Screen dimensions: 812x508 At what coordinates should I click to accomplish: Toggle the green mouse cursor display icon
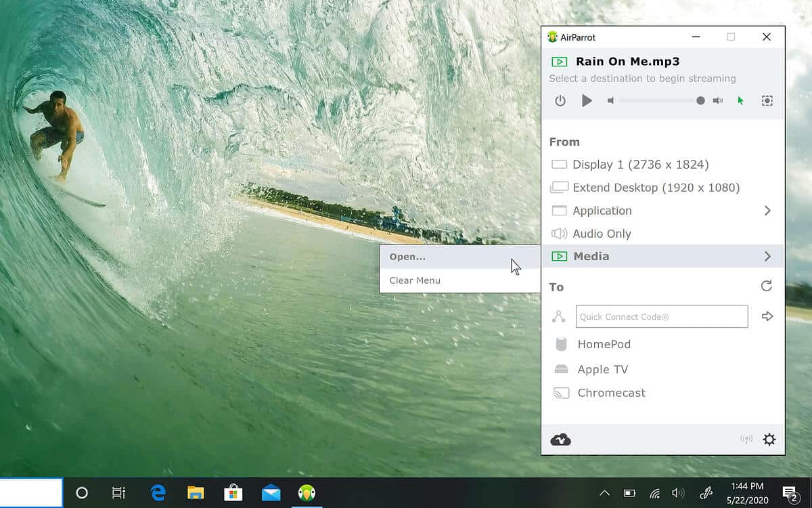[x=740, y=101]
